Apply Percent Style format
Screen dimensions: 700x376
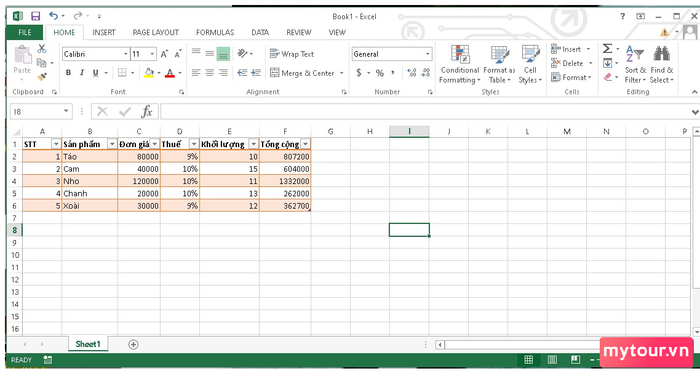pyautogui.click(x=379, y=73)
